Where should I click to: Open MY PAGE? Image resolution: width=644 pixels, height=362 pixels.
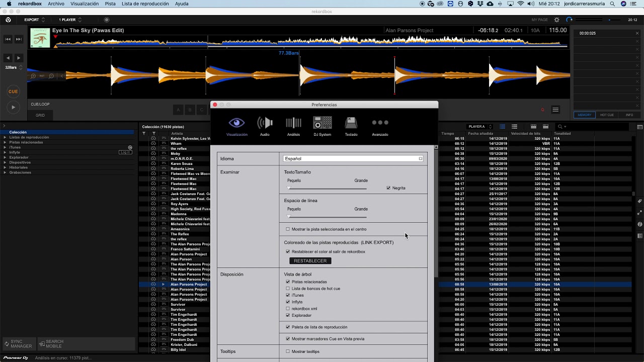coord(540,20)
